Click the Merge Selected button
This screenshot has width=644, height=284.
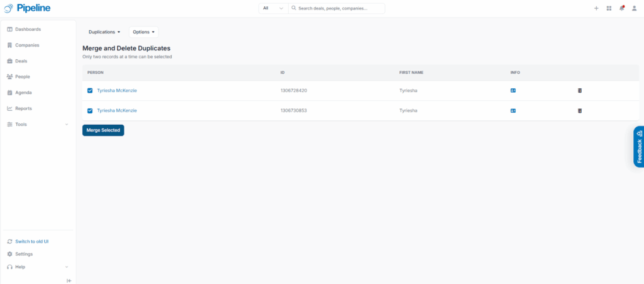[x=103, y=130]
